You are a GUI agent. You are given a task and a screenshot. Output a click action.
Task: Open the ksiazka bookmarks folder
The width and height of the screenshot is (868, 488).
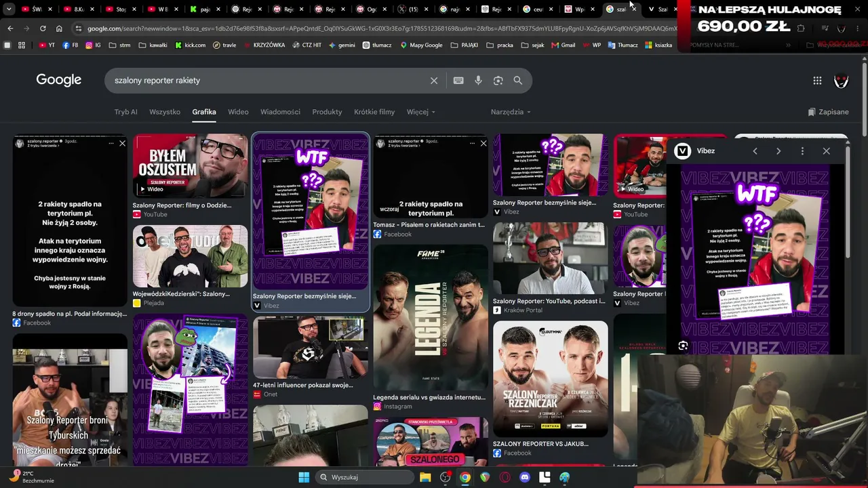tap(658, 45)
